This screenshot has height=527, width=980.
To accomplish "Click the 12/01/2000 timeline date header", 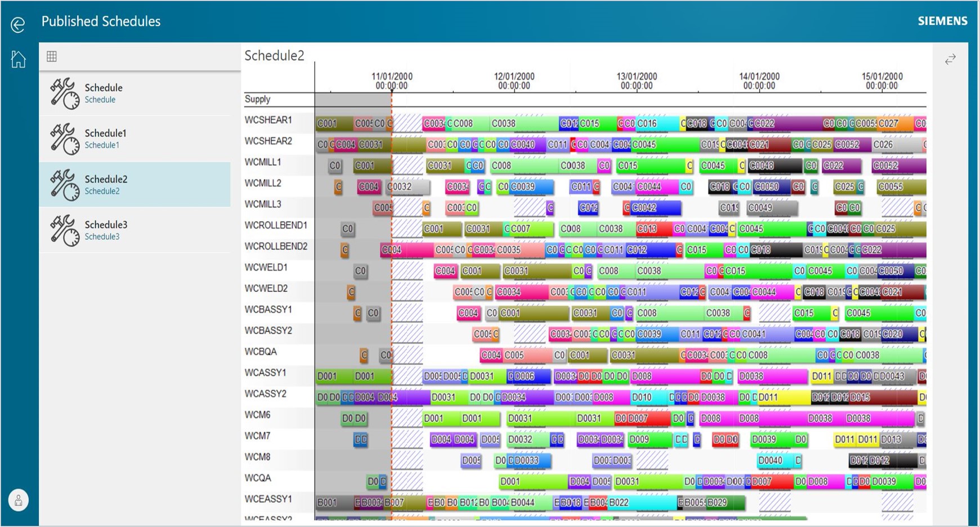I will click(514, 81).
